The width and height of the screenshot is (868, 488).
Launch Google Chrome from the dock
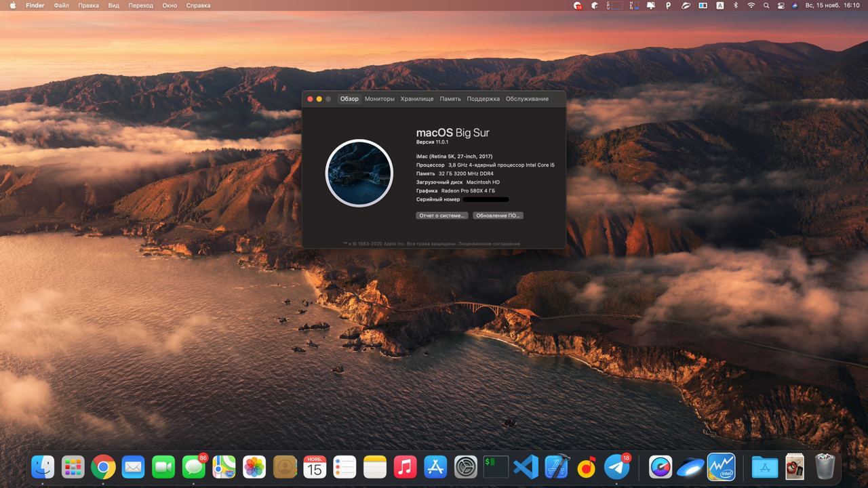pos(103,467)
